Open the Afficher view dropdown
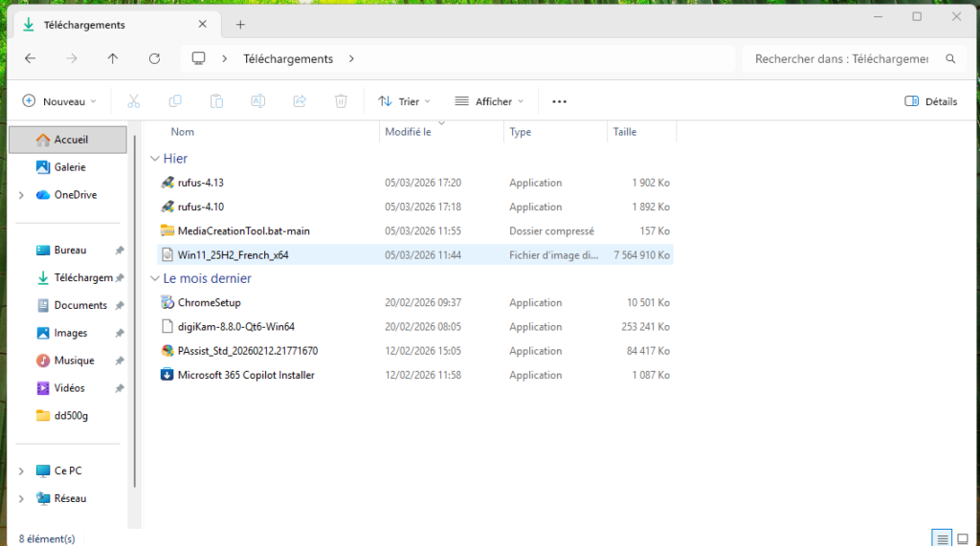This screenshot has width=980, height=546. (x=489, y=101)
